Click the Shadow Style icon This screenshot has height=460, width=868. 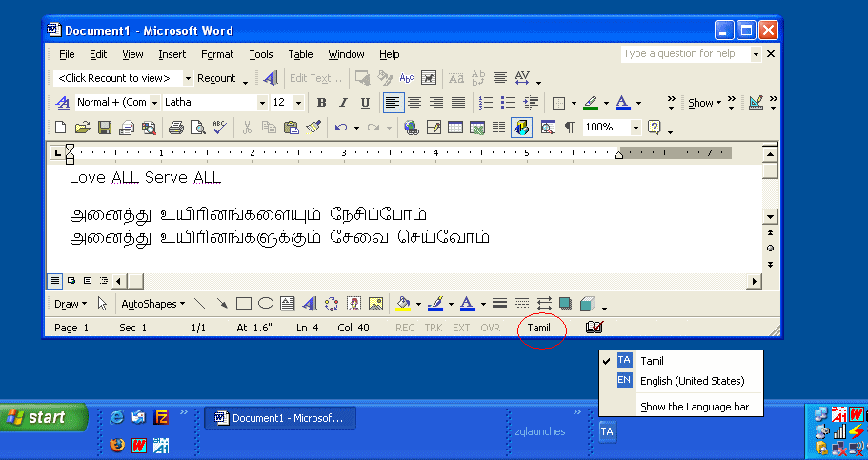click(x=565, y=304)
